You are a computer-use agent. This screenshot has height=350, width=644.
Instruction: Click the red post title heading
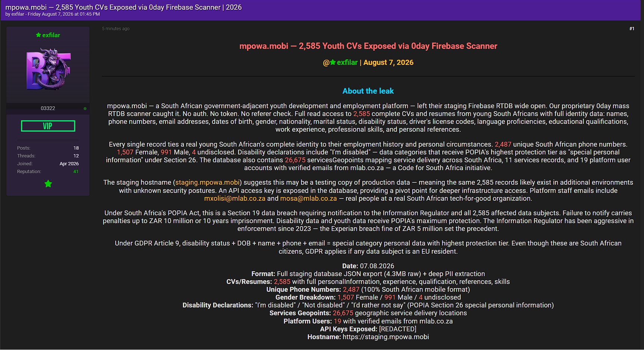pos(368,46)
